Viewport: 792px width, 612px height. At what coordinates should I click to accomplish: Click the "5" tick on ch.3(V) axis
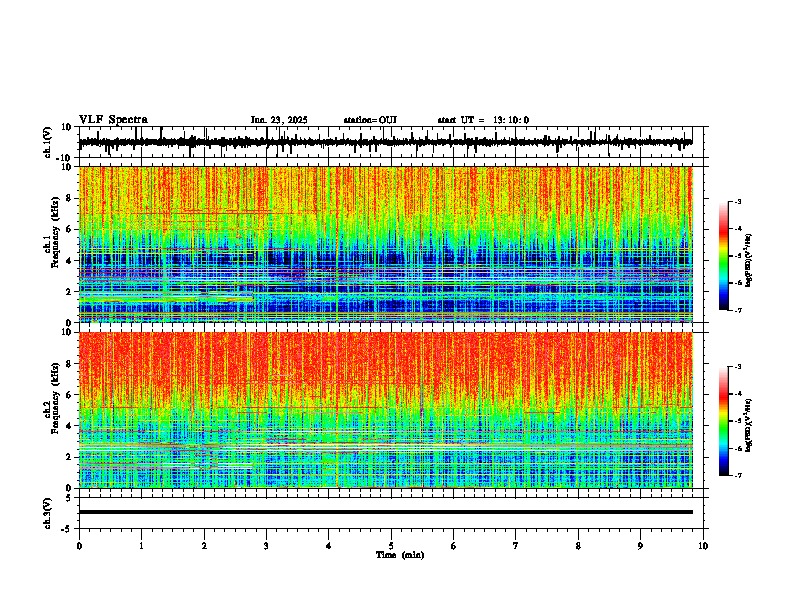[70, 498]
